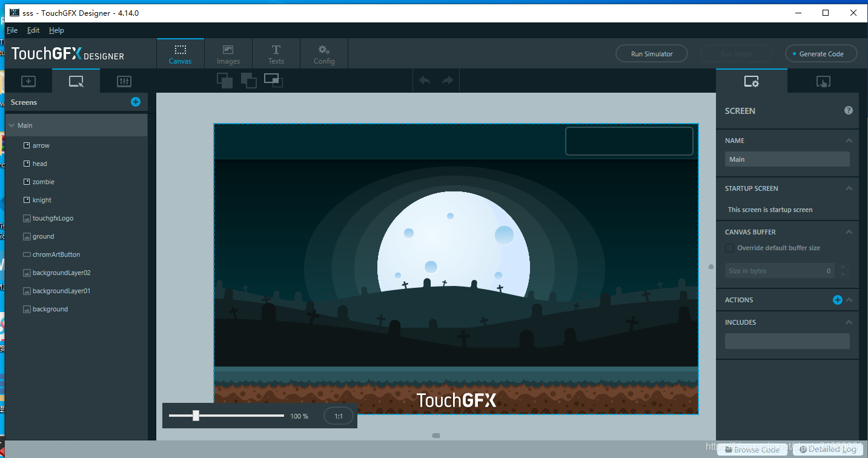Click the overlapping squares icon with hollow front square
The image size is (868, 458).
[248, 81]
